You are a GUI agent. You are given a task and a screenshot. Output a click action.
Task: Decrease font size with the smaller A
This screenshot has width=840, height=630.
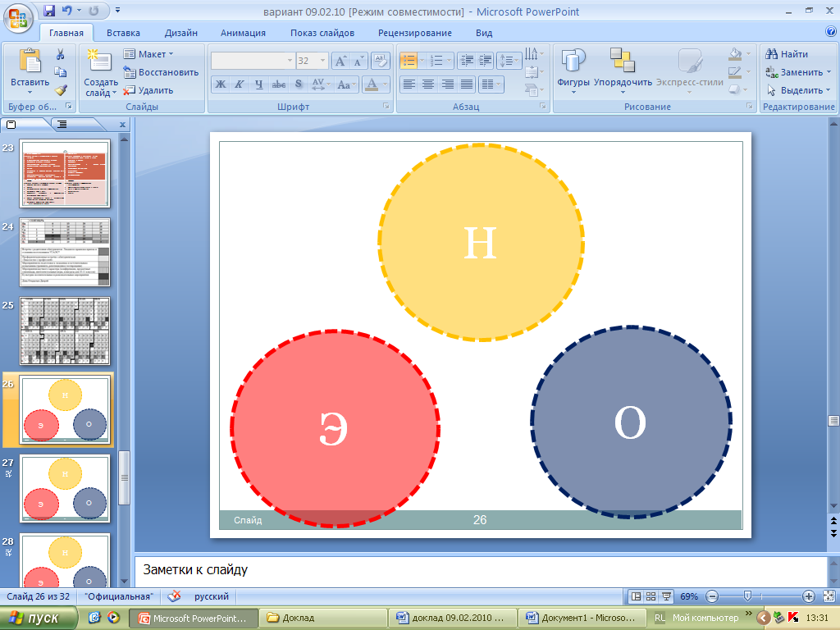tap(358, 61)
